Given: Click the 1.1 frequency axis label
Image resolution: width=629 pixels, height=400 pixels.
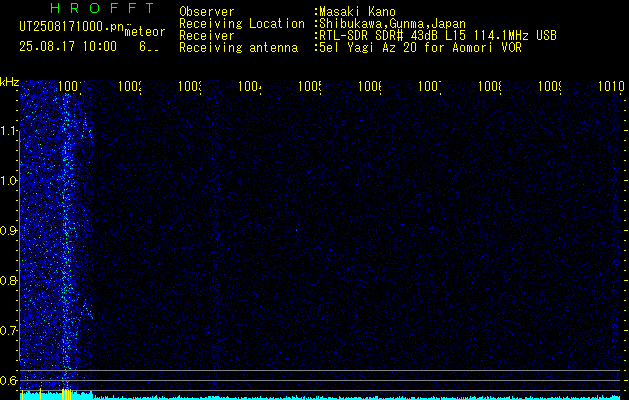Looking at the screenshot, I should click(x=9, y=131).
